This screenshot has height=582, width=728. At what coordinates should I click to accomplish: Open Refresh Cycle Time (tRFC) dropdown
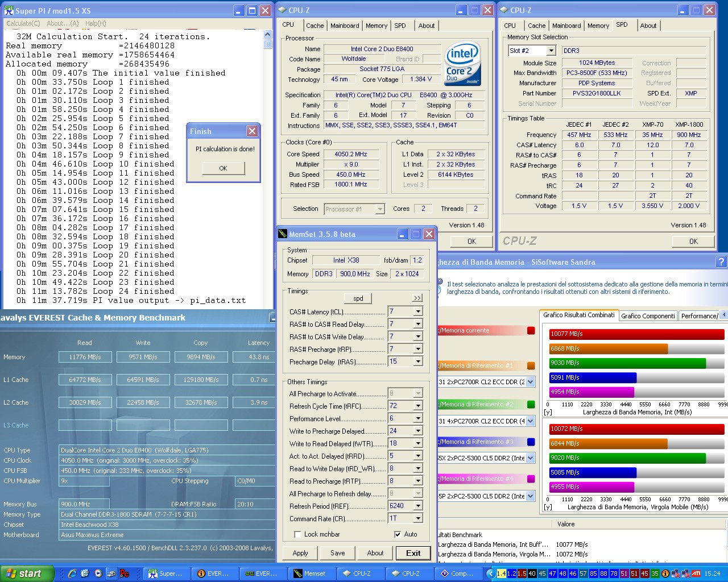[418, 406]
